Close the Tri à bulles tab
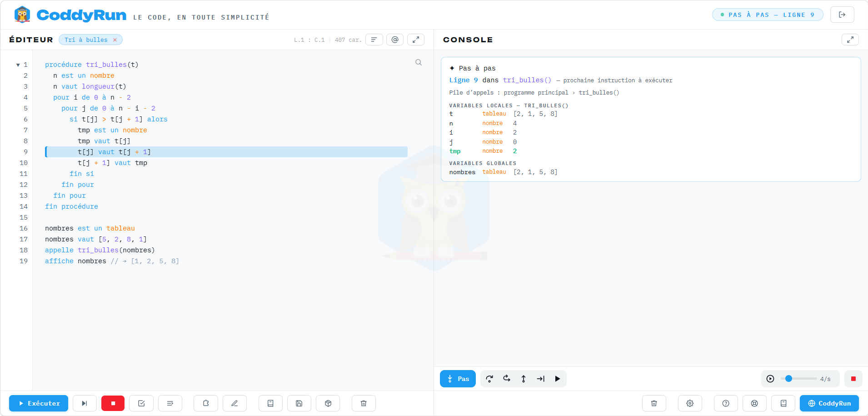Screen dimensions: 868x416 (x=115, y=40)
